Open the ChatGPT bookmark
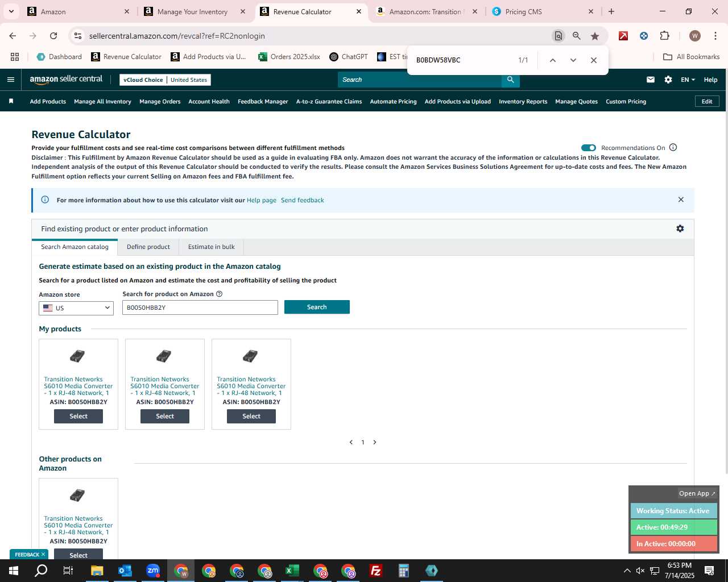 348,57
